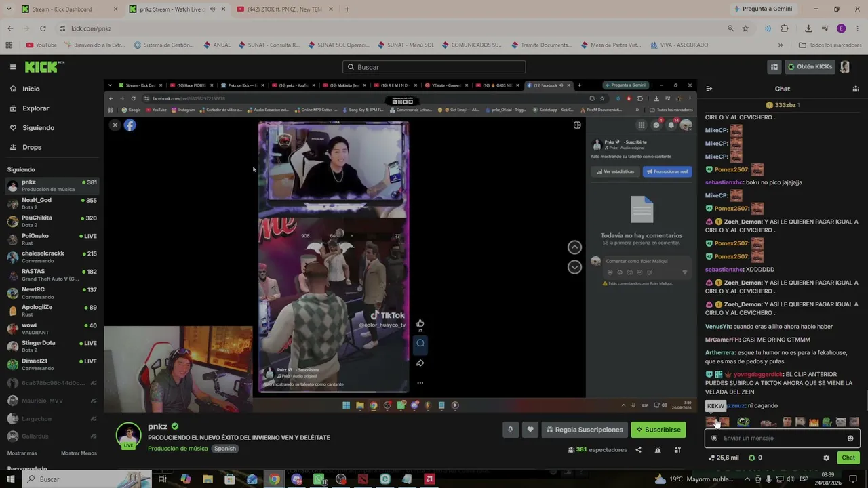Open the Chrome profile E avatar

tap(841, 28)
